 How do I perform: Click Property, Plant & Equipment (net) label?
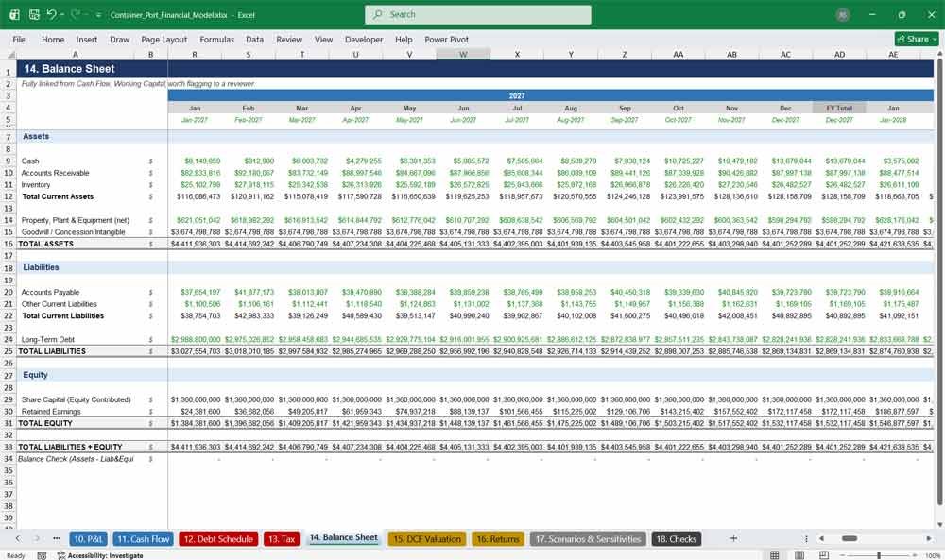76,220
